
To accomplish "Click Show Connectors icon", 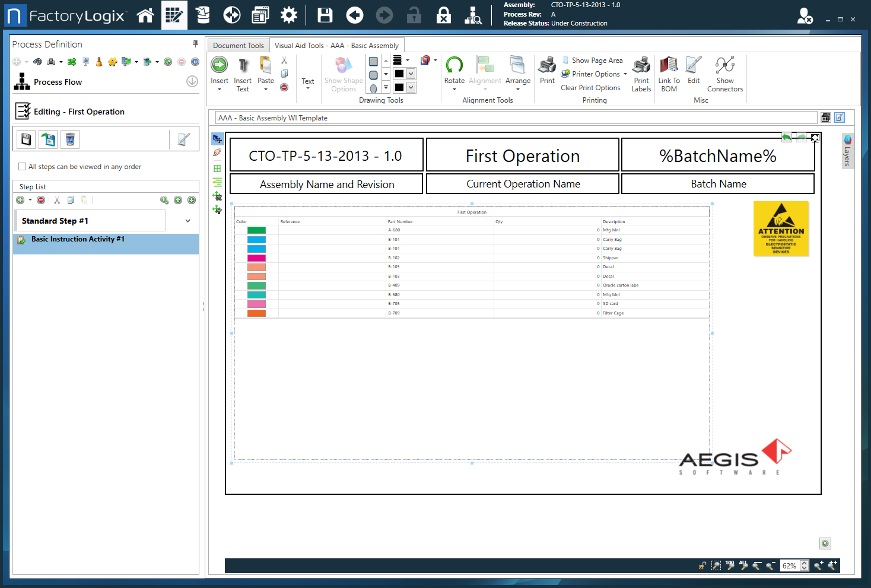I will tap(724, 65).
